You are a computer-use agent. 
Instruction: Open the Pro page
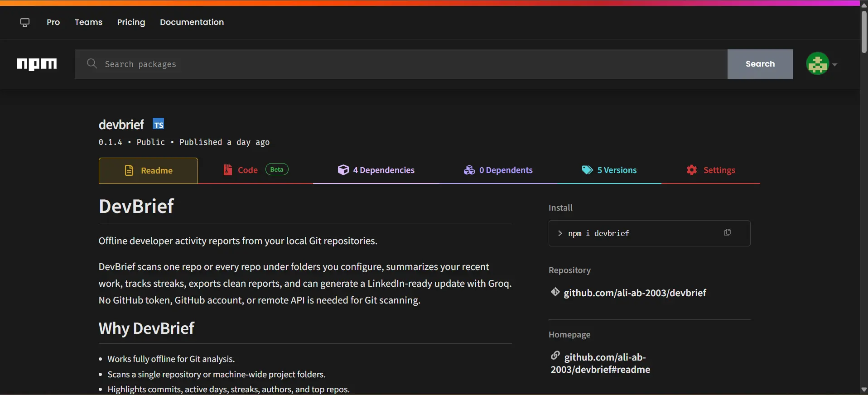tap(53, 22)
